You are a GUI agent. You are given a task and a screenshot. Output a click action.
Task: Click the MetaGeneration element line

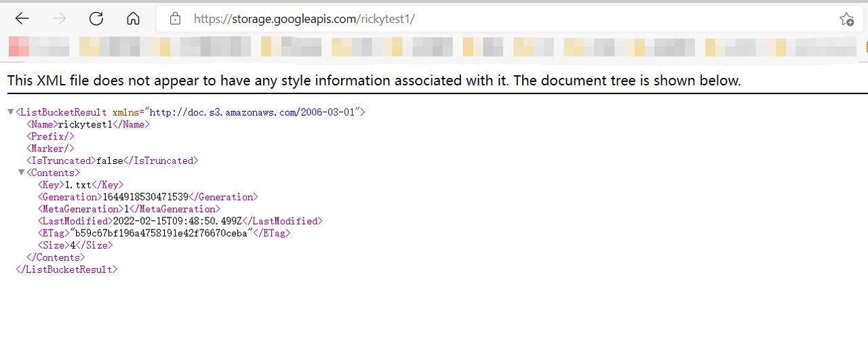coord(129,209)
